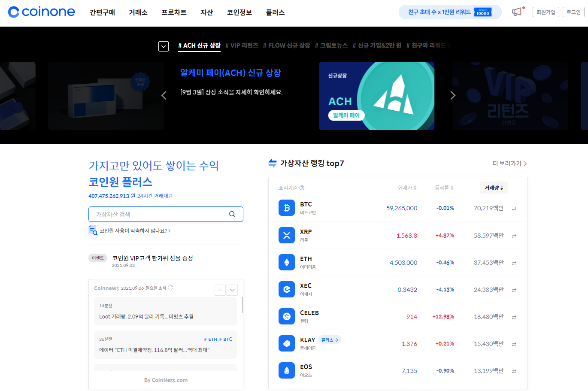
Task: Move Coinnews up with arrow button
Action: pos(220,290)
